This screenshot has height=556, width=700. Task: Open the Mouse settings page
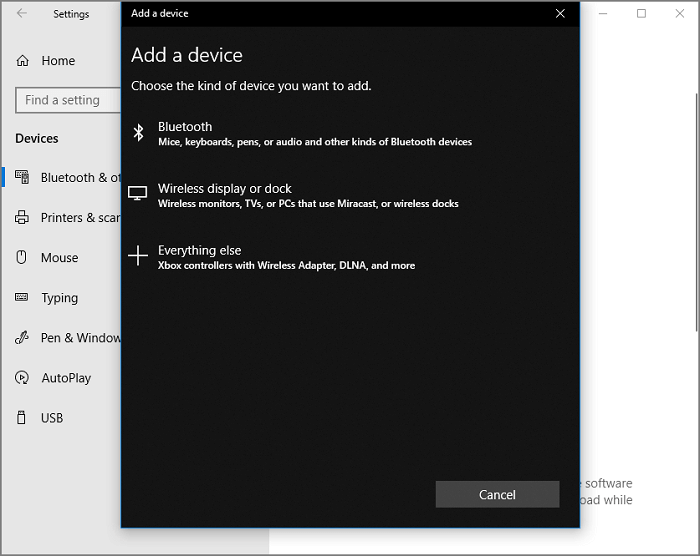coord(59,258)
